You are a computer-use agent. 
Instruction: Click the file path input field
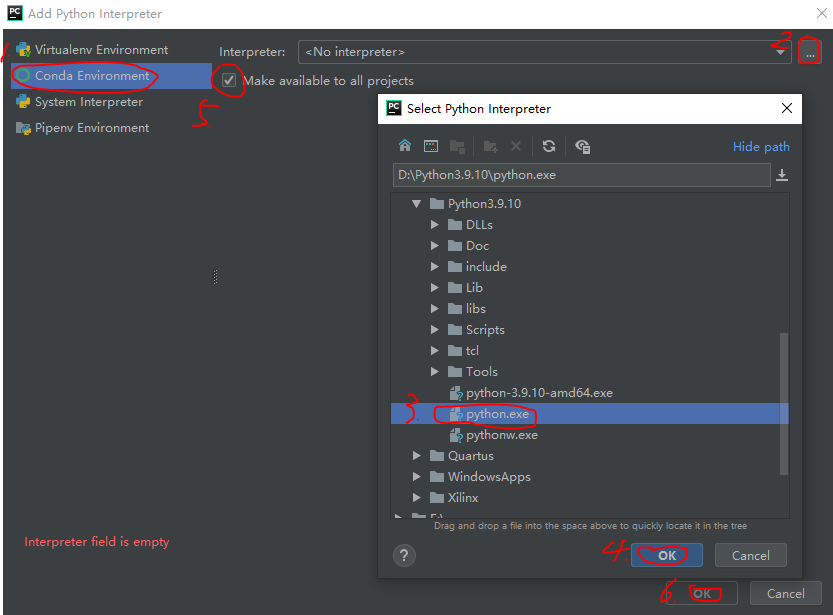(x=582, y=175)
